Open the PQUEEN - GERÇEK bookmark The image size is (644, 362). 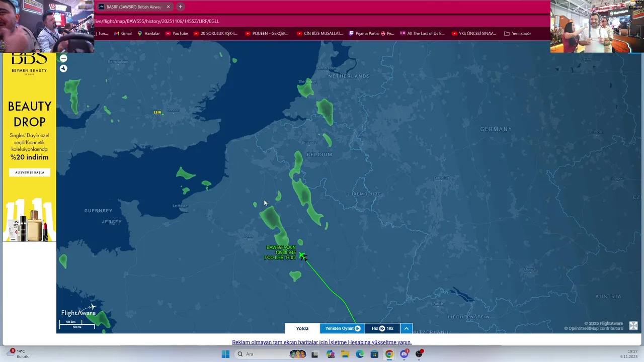pyautogui.click(x=267, y=34)
